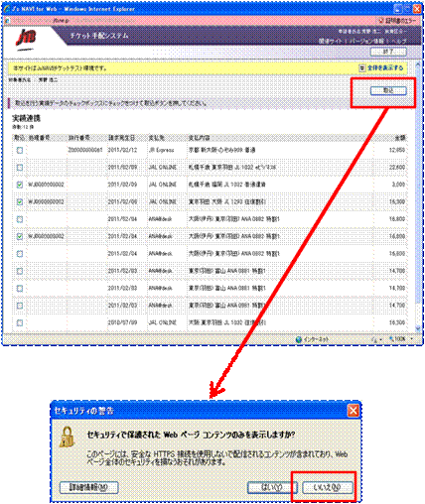
Task: Click the padlock icon in security warning dialog
Action: (x=68, y=437)
